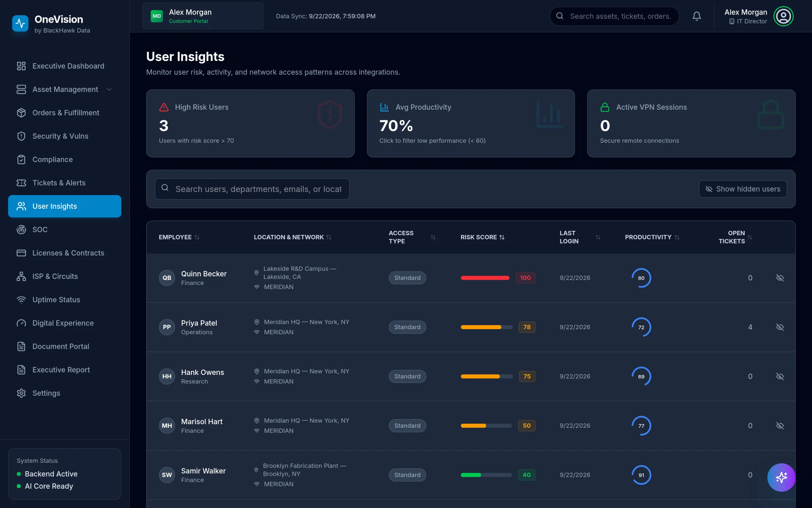Image resolution: width=812 pixels, height=508 pixels.
Task: Click the search magnifier in the top bar
Action: tap(560, 16)
